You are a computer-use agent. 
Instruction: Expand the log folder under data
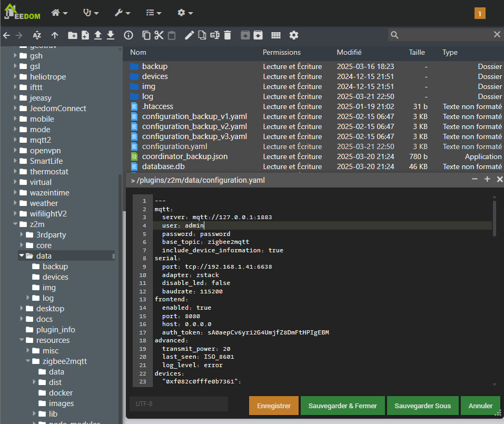[x=28, y=298]
